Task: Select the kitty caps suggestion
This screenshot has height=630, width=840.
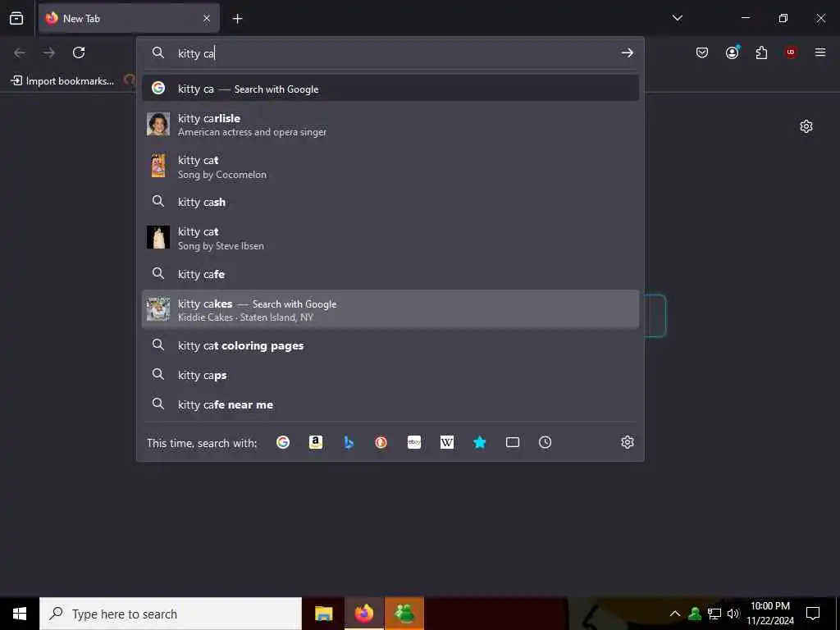Action: click(390, 375)
